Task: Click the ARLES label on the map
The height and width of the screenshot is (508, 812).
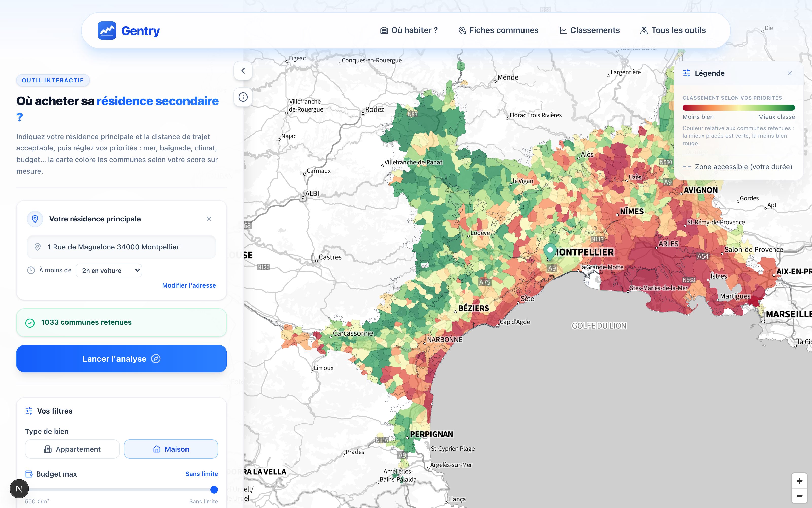Action: 668,244
